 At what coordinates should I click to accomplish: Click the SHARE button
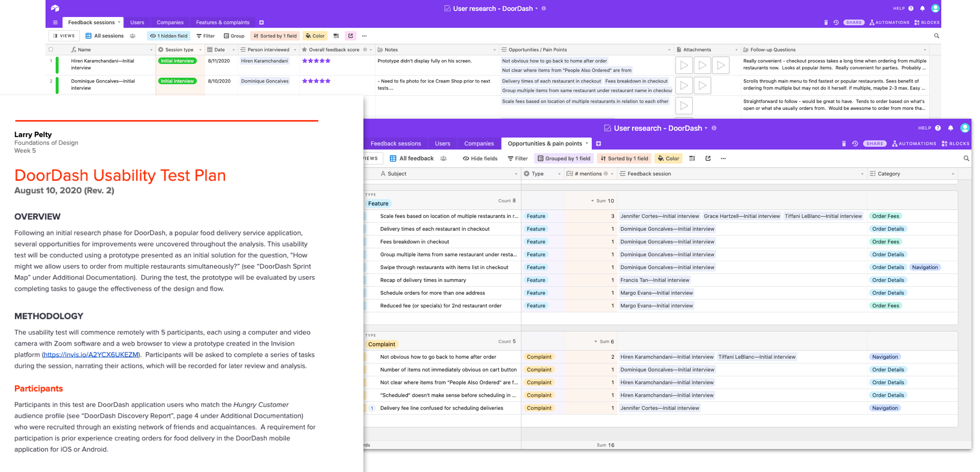coord(854,22)
